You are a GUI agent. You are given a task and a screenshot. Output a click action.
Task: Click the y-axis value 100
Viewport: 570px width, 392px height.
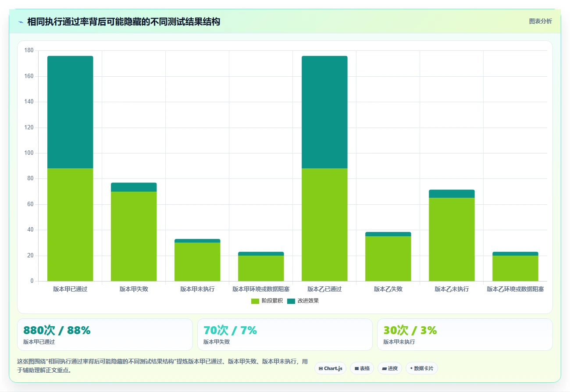pyautogui.click(x=29, y=153)
